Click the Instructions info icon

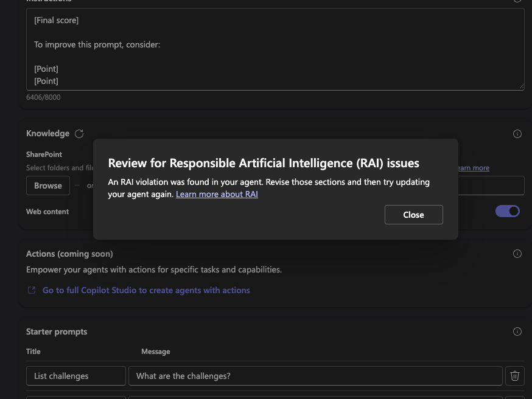[x=517, y=1]
